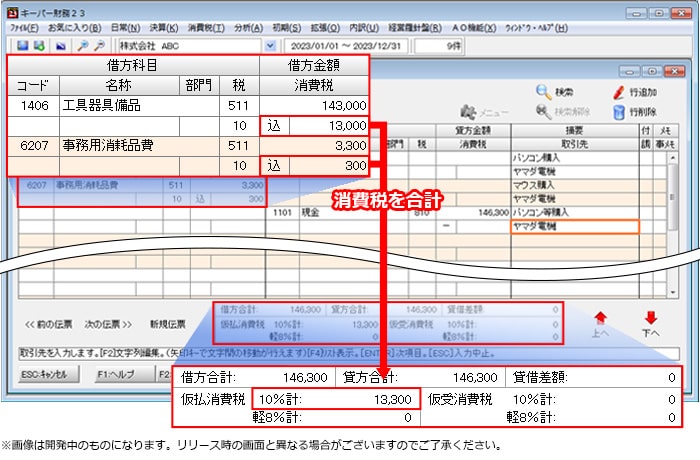Screen dimensions: 700x460
Task: Click the red 上へ up arrow
Action: [600, 318]
